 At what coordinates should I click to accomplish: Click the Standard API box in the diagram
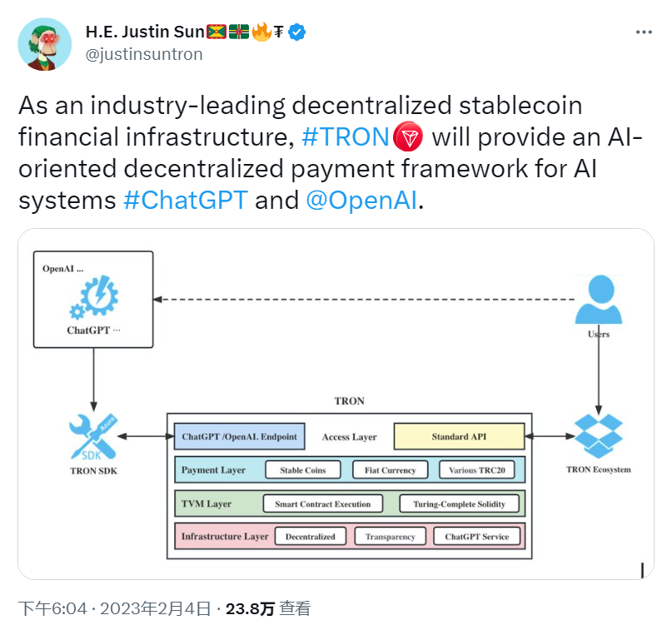[x=458, y=436]
